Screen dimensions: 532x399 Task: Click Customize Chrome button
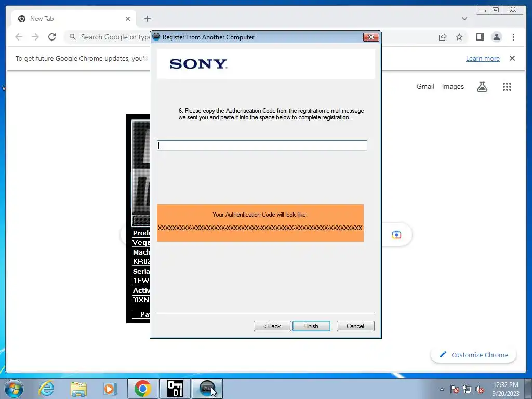(474, 355)
